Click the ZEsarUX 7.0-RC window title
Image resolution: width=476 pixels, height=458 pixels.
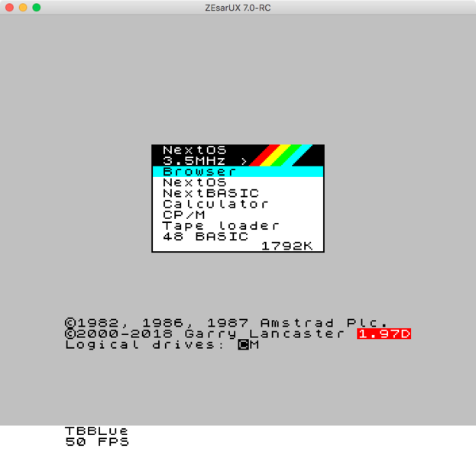tap(238, 8)
